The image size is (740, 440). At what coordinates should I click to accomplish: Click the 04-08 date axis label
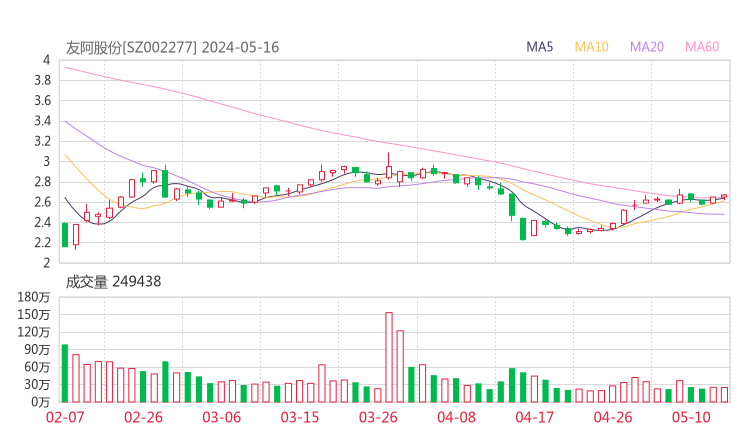[x=456, y=417]
